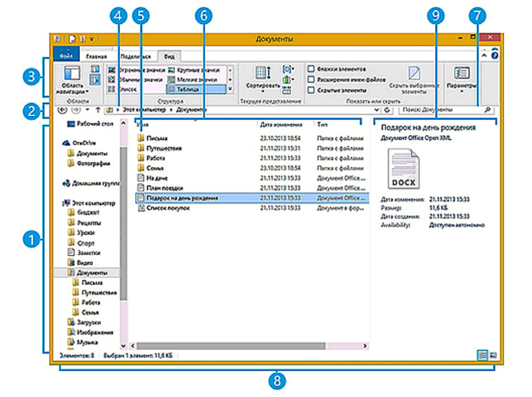Open Рабочий стол in navigation pane
532x397 pixels.
coord(91,124)
